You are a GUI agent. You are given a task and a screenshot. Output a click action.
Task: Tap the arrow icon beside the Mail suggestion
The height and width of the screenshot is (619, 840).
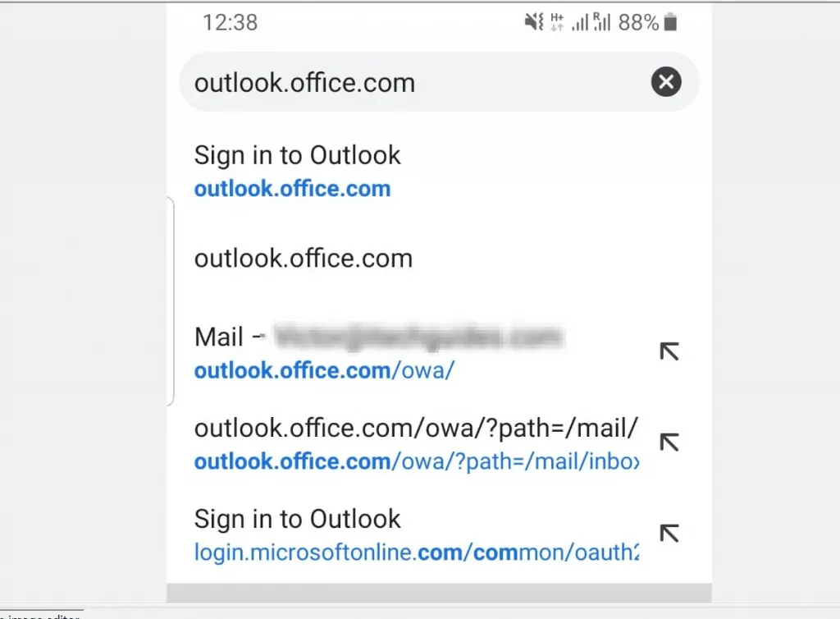tap(669, 351)
